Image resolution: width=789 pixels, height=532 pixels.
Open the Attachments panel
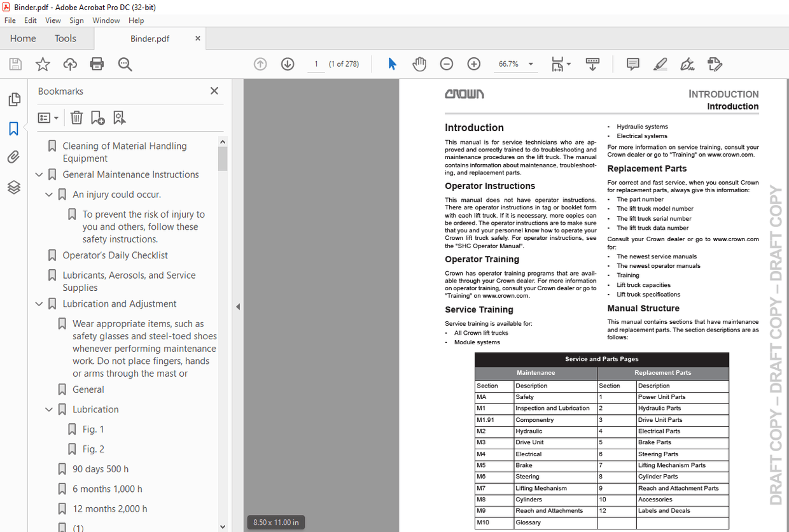point(14,157)
